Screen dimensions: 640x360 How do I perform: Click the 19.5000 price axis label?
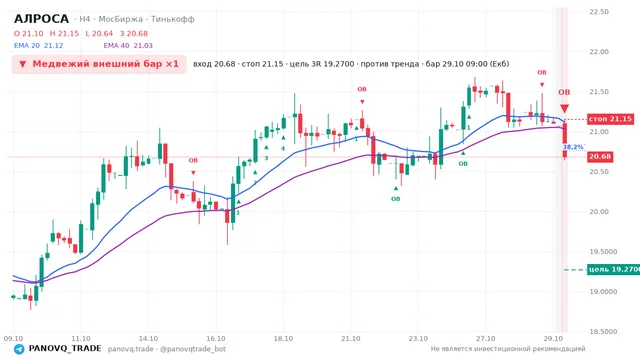pos(603,252)
